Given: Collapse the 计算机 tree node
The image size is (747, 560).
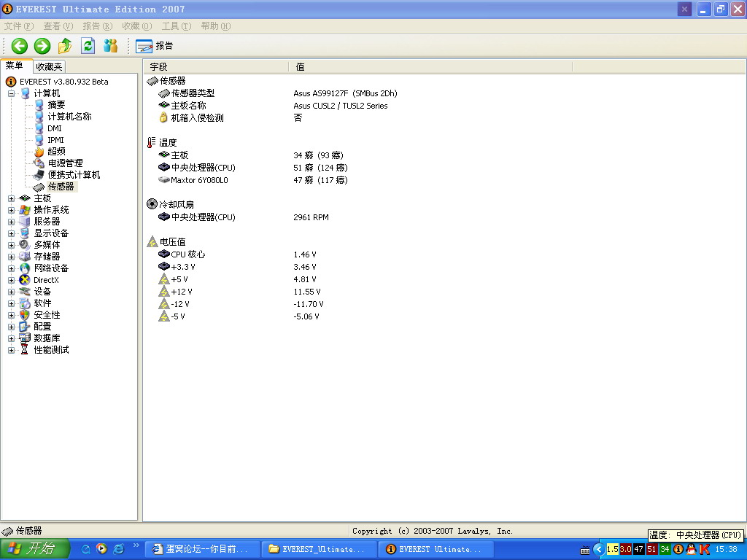Looking at the screenshot, I should tap(11, 93).
